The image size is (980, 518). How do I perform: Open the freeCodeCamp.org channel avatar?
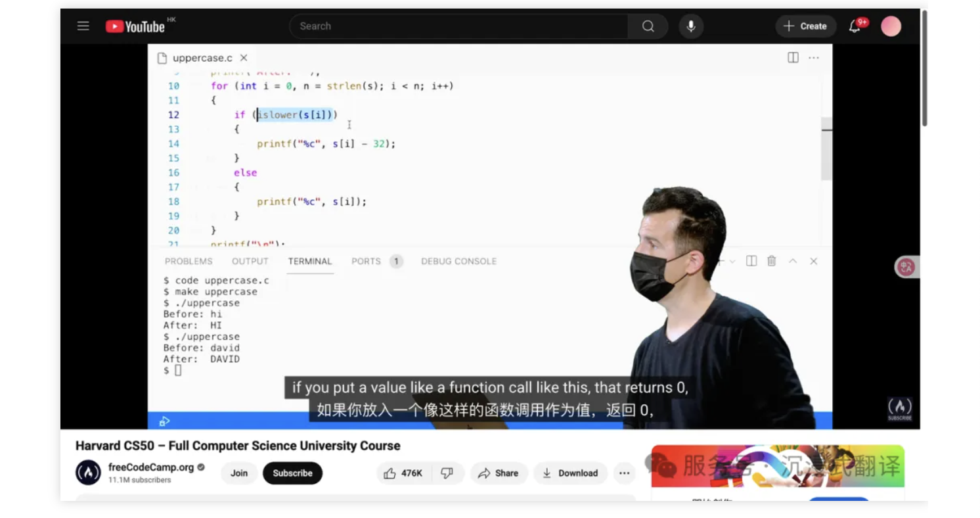pos(88,473)
